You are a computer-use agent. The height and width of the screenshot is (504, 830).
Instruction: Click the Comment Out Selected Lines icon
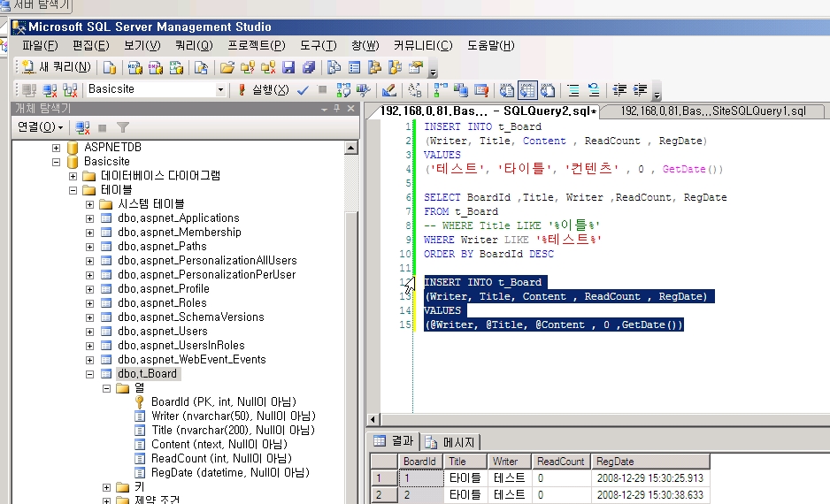coord(573,90)
